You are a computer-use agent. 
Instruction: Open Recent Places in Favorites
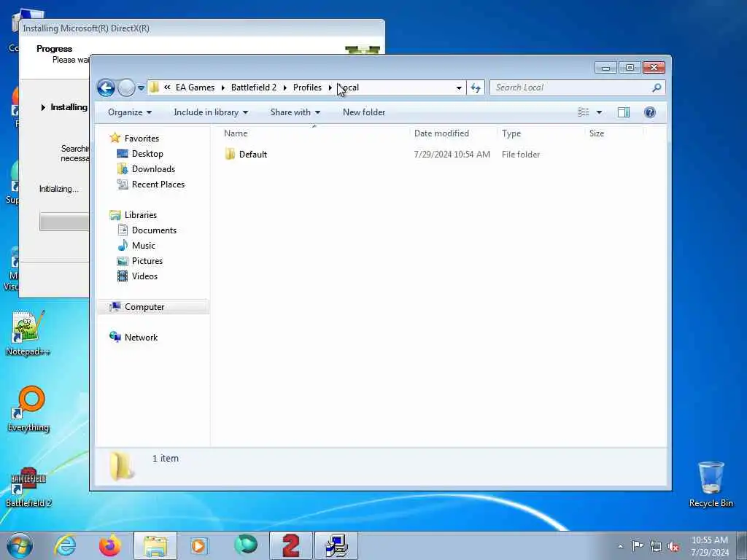(x=158, y=184)
